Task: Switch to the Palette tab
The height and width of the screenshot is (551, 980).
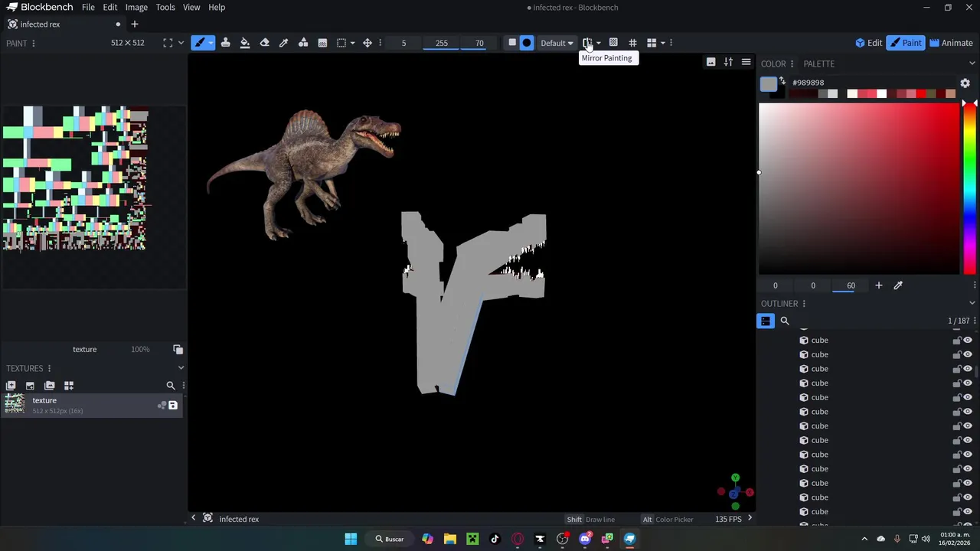Action: [x=818, y=64]
